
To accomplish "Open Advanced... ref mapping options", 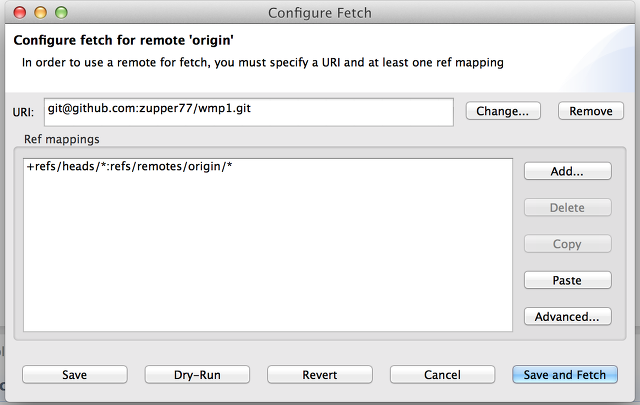I will tap(567, 316).
